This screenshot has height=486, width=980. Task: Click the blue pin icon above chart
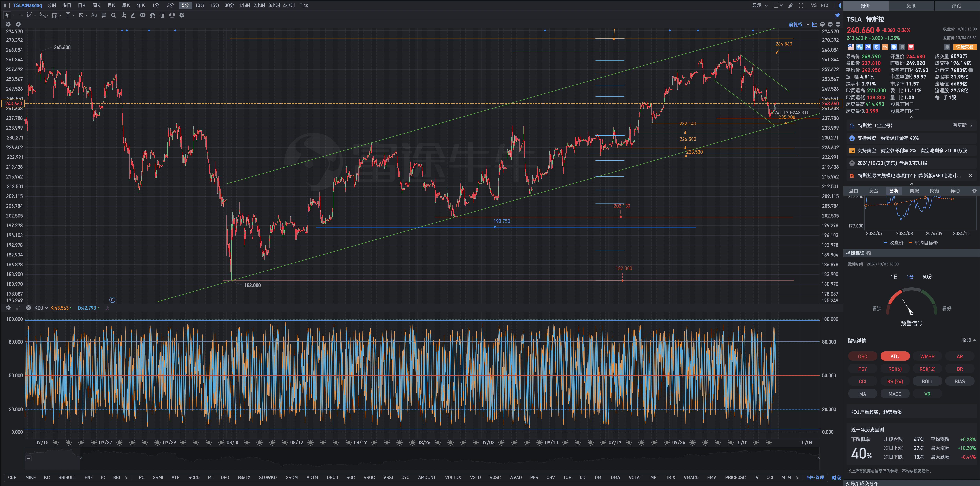tap(837, 15)
